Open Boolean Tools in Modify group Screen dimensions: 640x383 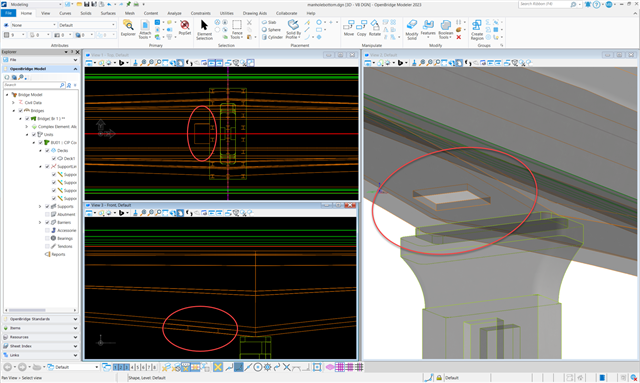pyautogui.click(x=445, y=29)
